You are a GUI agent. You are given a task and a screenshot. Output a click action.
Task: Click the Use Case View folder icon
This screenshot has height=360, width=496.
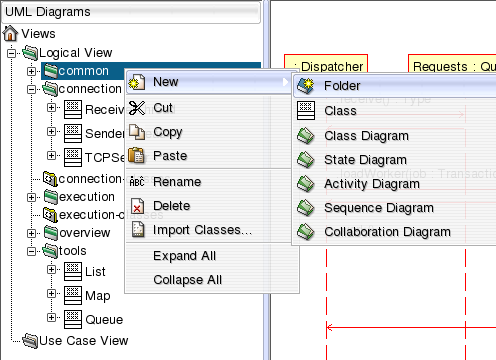point(30,341)
